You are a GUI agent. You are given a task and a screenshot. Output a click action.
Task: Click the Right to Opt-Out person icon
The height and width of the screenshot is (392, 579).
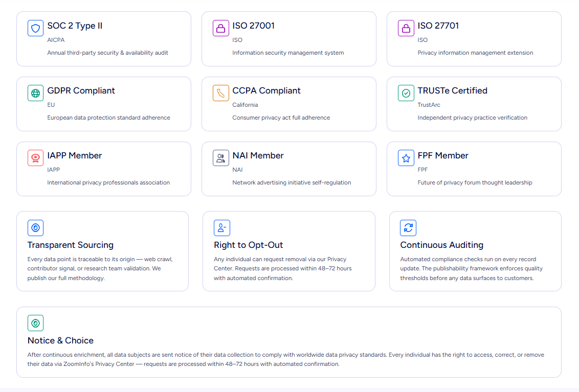click(x=222, y=228)
